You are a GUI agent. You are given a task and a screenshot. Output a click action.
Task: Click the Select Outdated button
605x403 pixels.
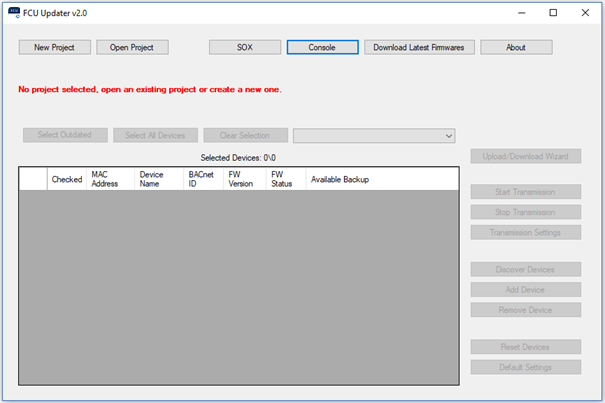(65, 135)
